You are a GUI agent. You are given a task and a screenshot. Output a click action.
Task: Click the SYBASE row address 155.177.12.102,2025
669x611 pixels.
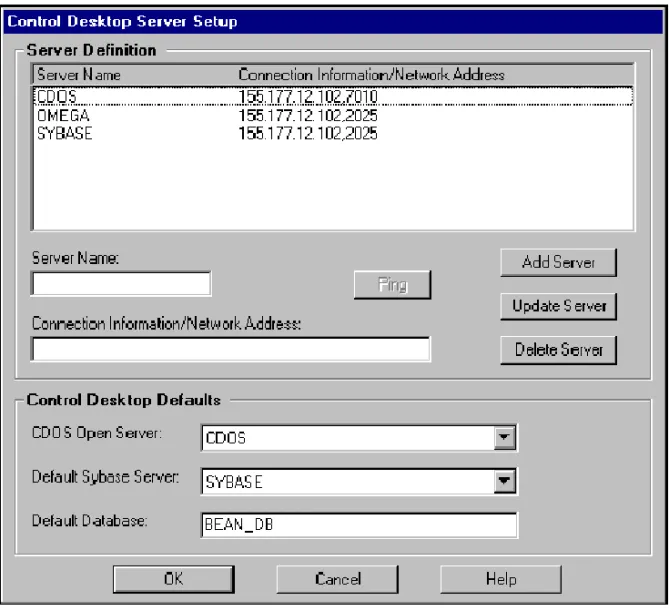(308, 134)
